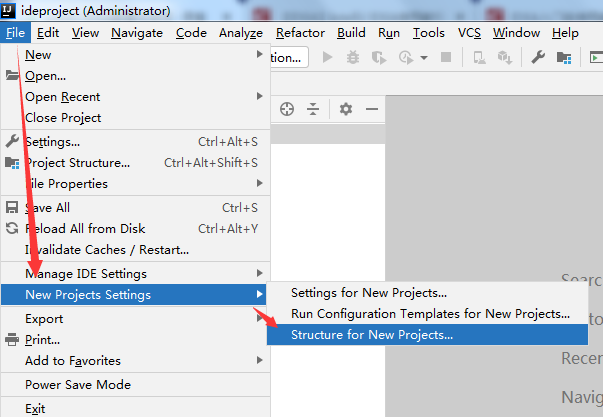
Task: Expand the Open Recent submenu
Action: pyautogui.click(x=135, y=97)
